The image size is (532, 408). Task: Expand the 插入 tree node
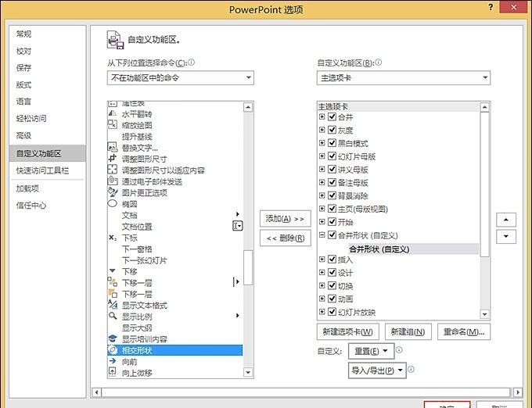coord(322,259)
